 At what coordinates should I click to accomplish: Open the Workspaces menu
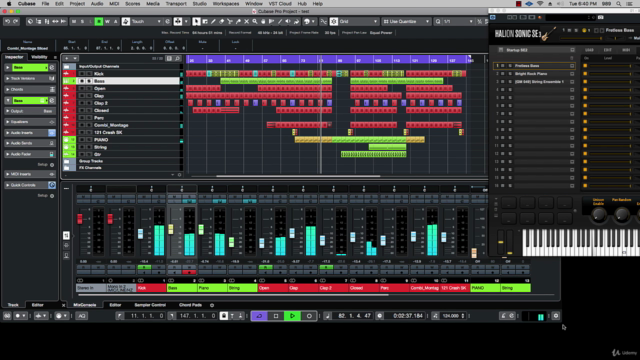tap(226, 4)
